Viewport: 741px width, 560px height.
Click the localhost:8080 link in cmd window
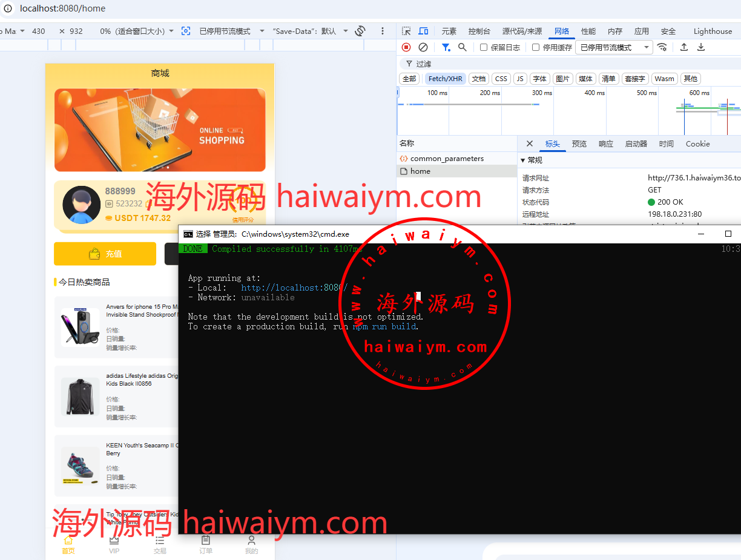pyautogui.click(x=294, y=288)
